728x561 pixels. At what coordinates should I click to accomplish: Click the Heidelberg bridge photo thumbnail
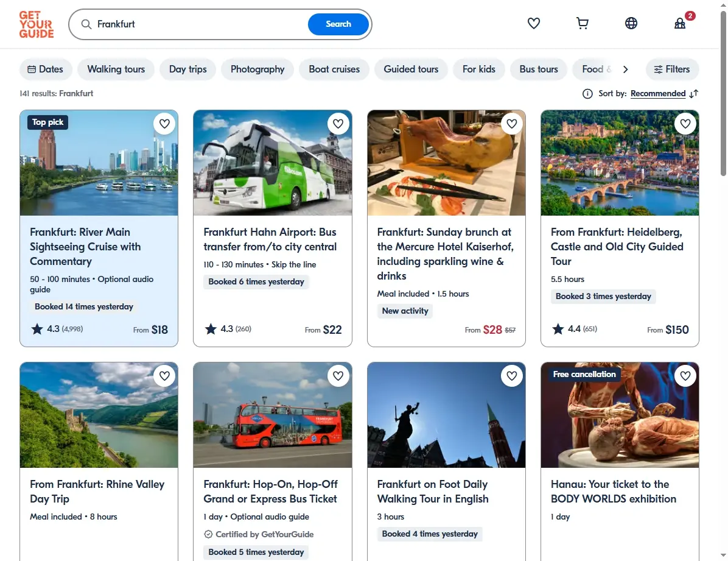[620, 163]
